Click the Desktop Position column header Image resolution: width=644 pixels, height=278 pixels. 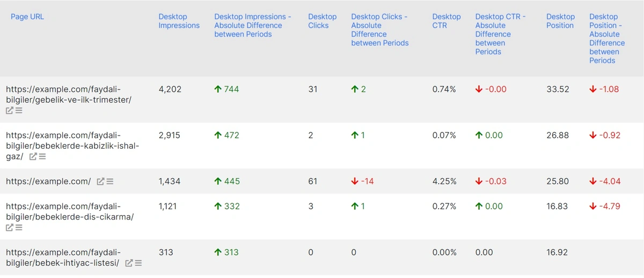point(560,21)
